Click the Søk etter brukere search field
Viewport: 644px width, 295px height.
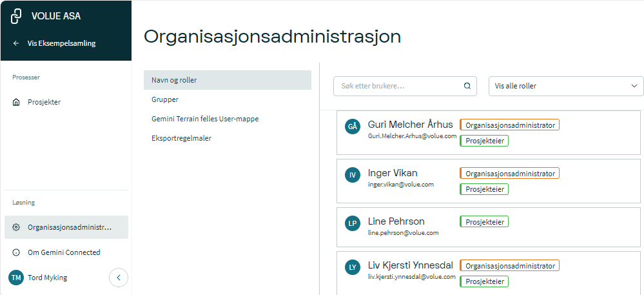point(398,86)
